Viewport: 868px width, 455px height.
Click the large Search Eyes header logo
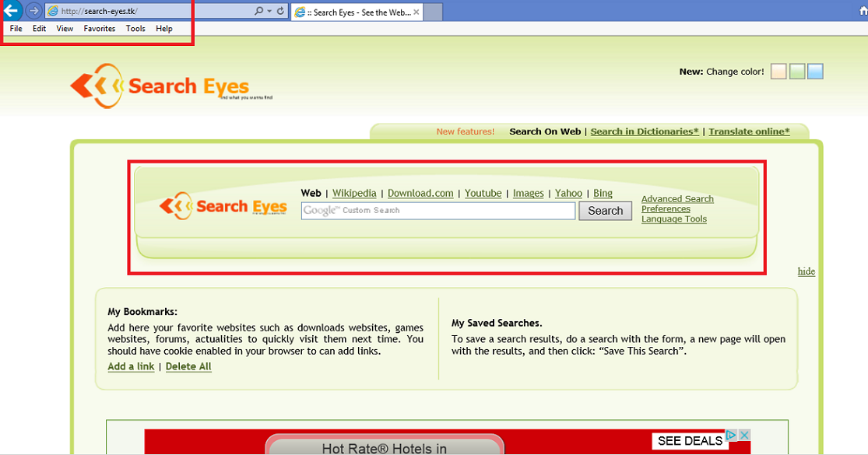coord(170,86)
